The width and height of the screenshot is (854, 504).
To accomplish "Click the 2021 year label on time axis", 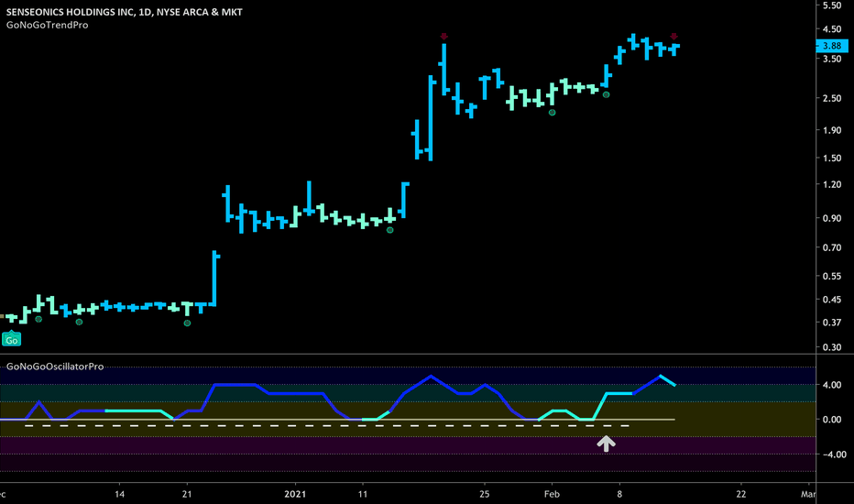I will pyautogui.click(x=295, y=494).
